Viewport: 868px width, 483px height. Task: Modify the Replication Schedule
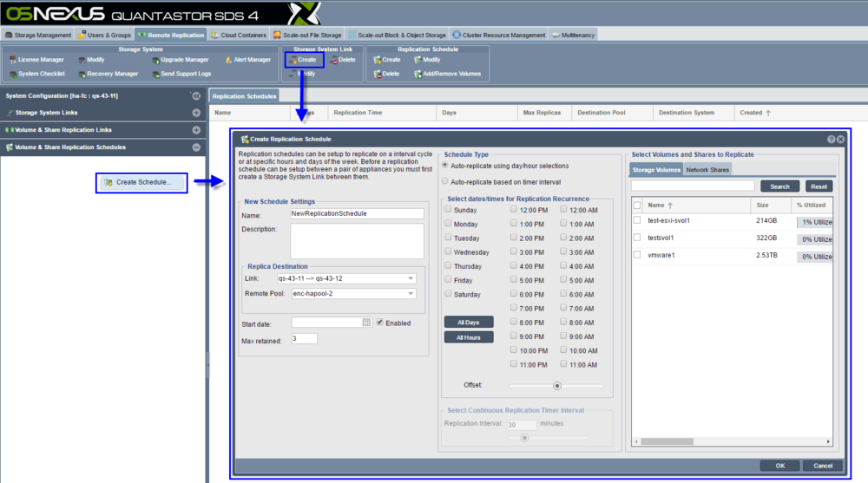point(427,60)
